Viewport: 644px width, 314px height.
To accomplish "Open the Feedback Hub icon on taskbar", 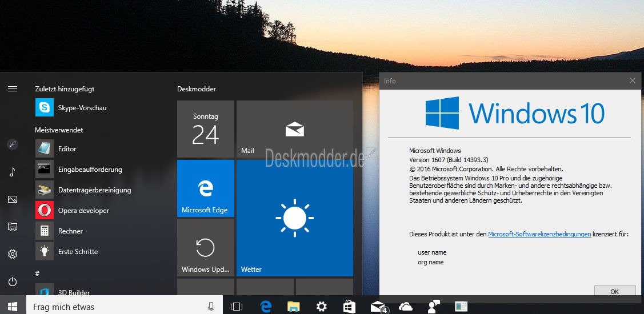I will 433,307.
